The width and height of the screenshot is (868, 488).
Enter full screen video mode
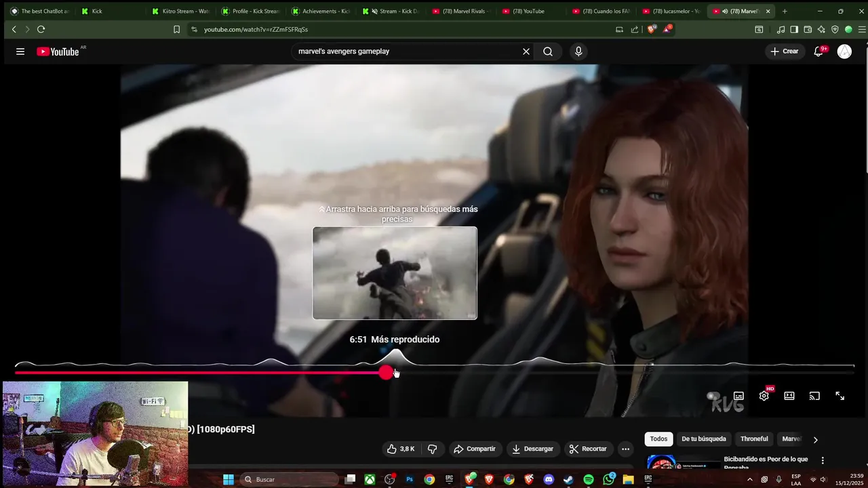[840, 396]
